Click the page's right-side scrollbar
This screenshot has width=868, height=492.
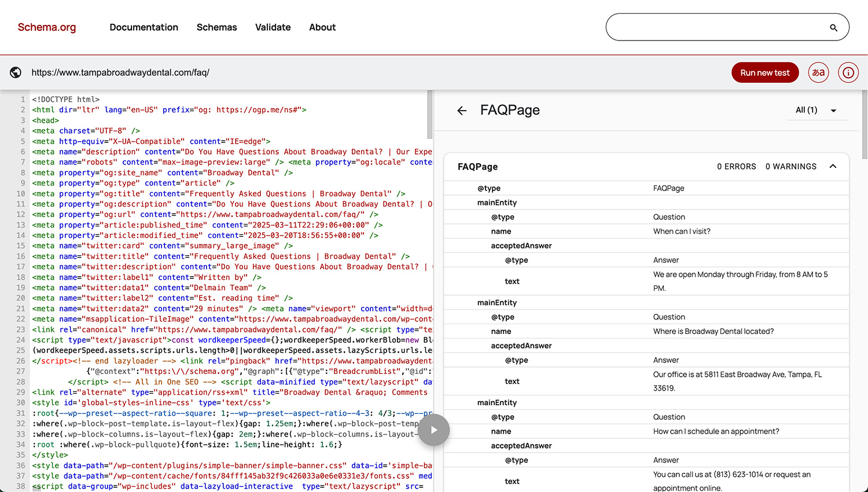865,124
